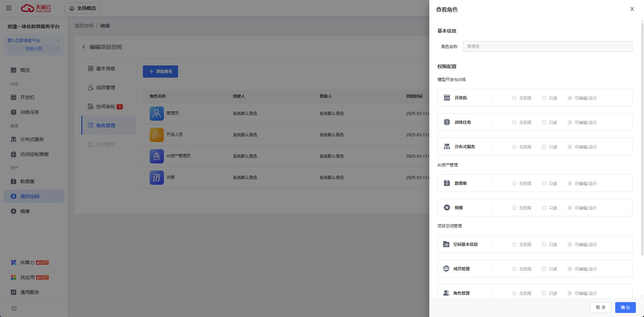Screen dimensions: 644x317
Task: Click the AI资产管理员 role avatar icon
Action: click(157, 156)
